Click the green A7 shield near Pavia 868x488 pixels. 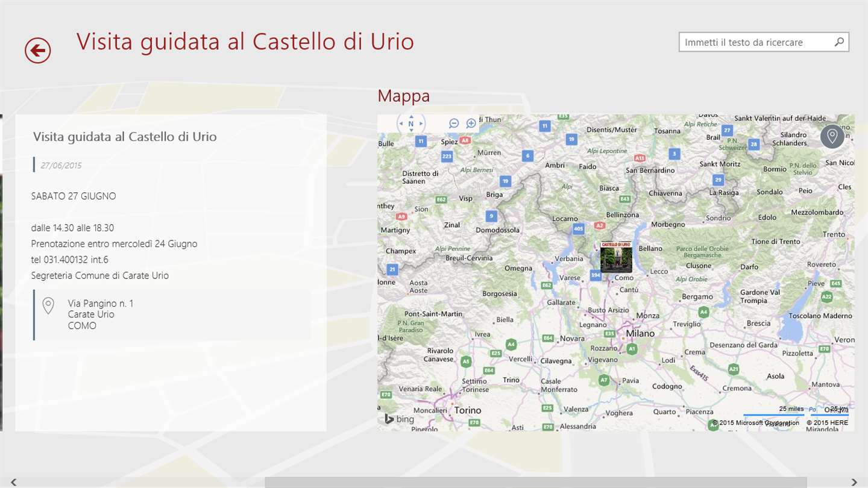(604, 380)
